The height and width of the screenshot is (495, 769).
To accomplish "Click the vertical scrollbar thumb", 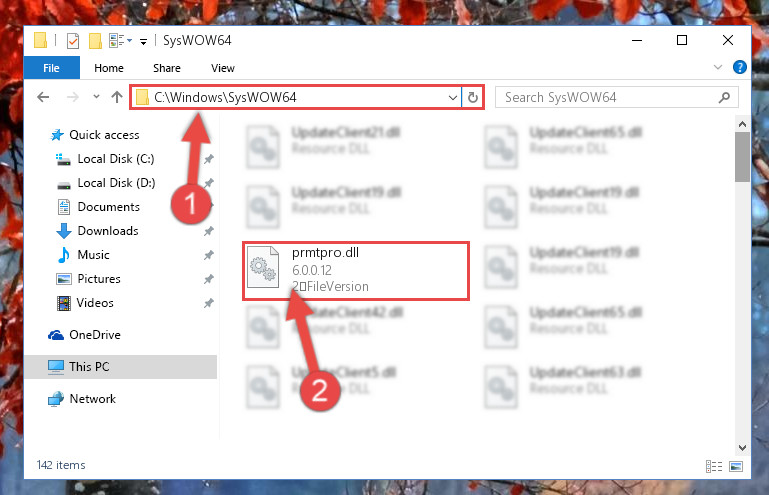I will pos(742,157).
